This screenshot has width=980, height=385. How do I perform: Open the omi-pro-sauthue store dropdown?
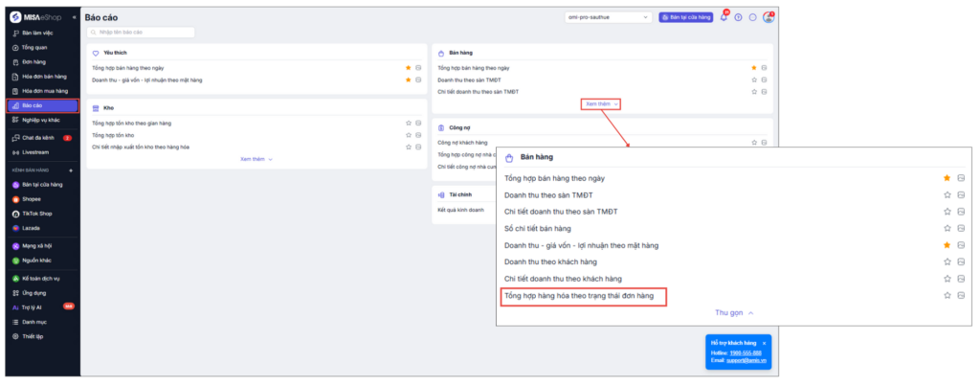pyautogui.click(x=609, y=17)
